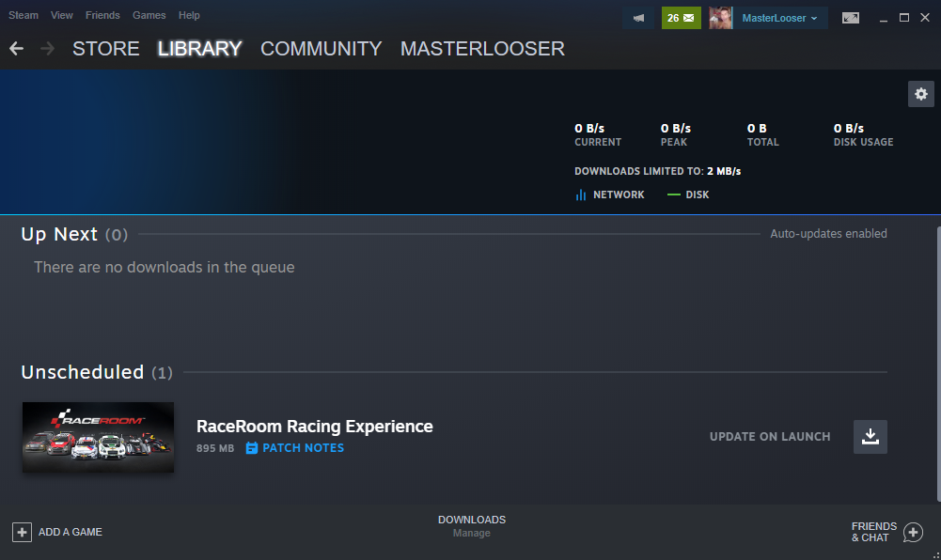This screenshot has height=560, width=941.
Task: Switch to Big Picture mode
Action: click(x=851, y=18)
